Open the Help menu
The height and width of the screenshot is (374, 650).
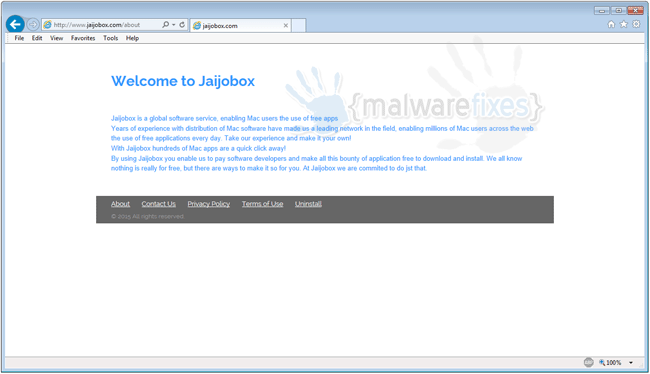[132, 38]
